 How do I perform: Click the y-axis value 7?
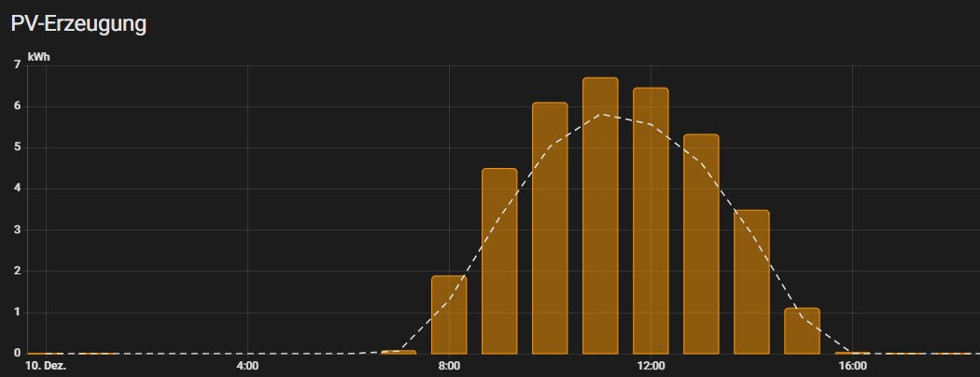(x=17, y=65)
